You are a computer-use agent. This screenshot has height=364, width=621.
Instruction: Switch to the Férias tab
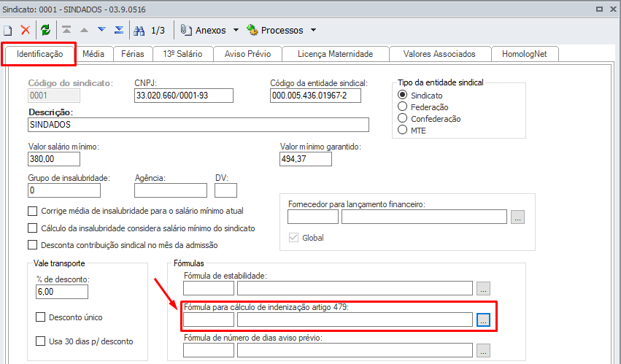tap(133, 54)
